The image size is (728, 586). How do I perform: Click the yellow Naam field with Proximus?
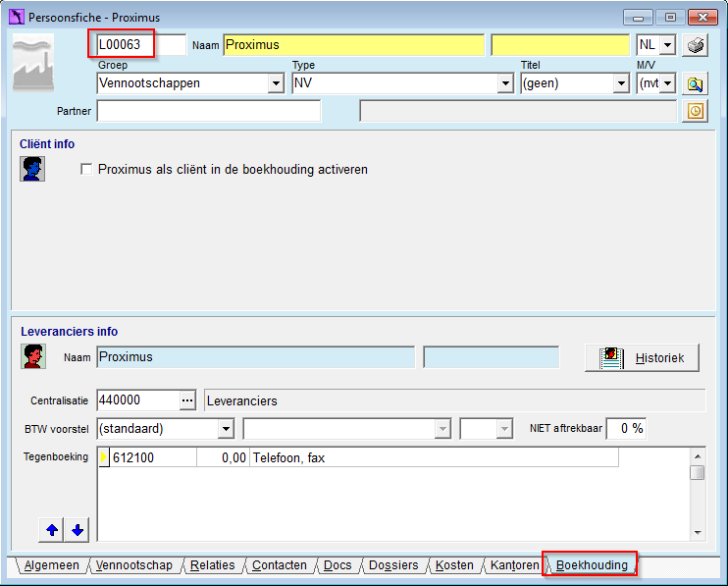[353, 45]
